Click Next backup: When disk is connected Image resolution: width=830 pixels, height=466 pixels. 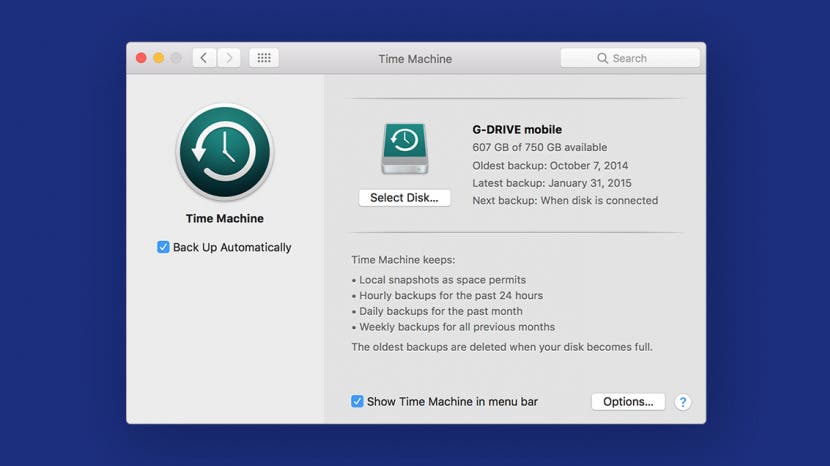pos(565,200)
